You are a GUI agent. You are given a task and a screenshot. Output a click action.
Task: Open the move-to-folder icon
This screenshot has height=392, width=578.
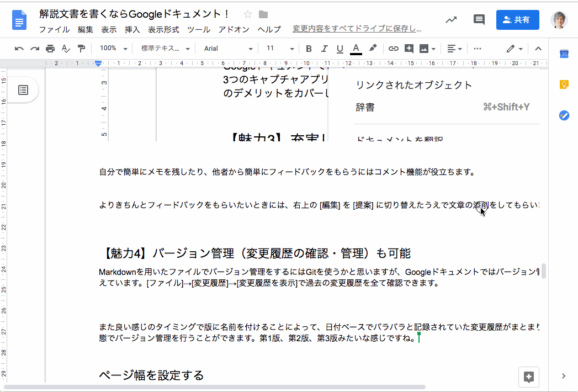263,14
